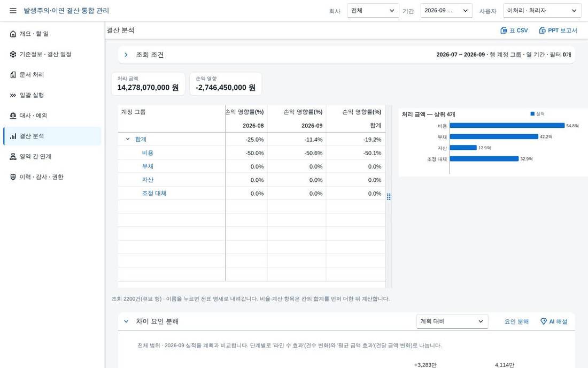The image size is (588, 368).
Task: Click the AI 해설 tag icon
Action: coord(544,321)
